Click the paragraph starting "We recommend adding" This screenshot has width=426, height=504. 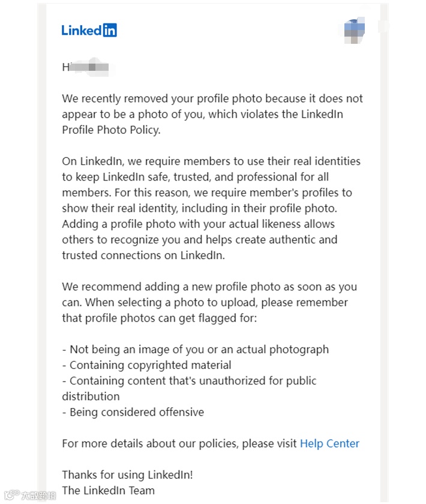205,302
